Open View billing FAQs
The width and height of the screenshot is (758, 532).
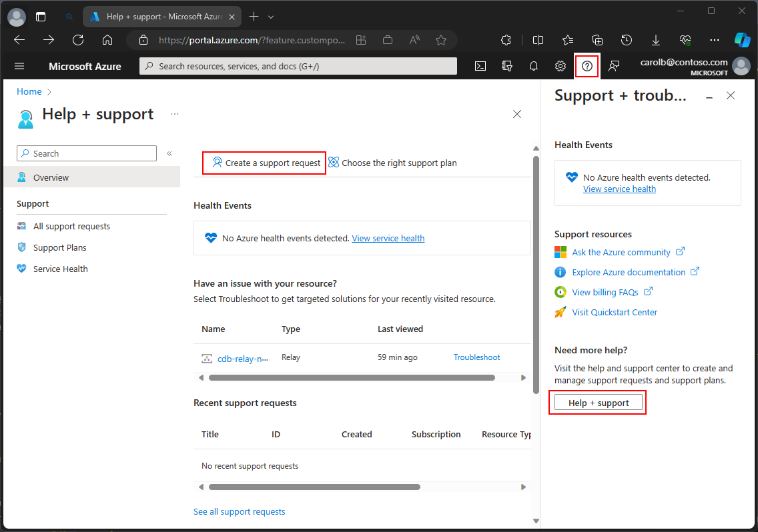tap(605, 293)
